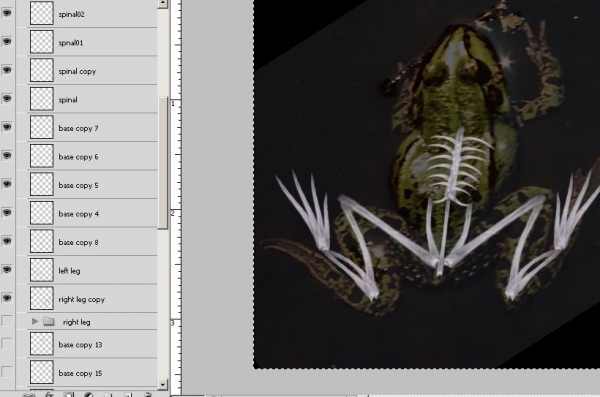Viewport: 600px width, 397px height.
Task: Click the right leg copy thumbnail
Action: click(41, 298)
